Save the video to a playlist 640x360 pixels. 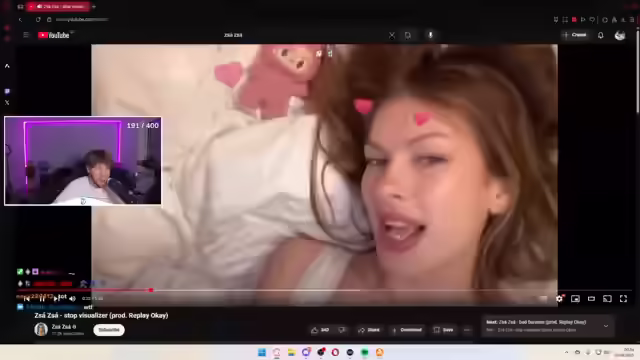click(x=443, y=330)
